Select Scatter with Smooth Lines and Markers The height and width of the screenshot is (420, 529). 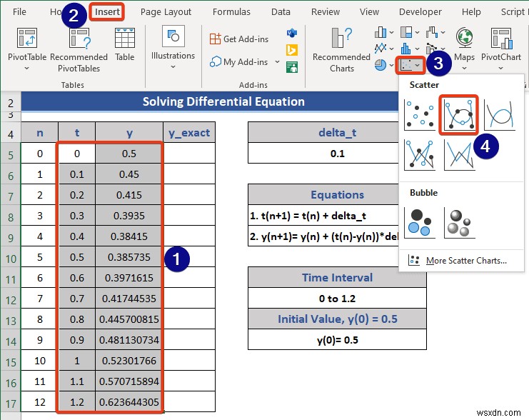(459, 115)
